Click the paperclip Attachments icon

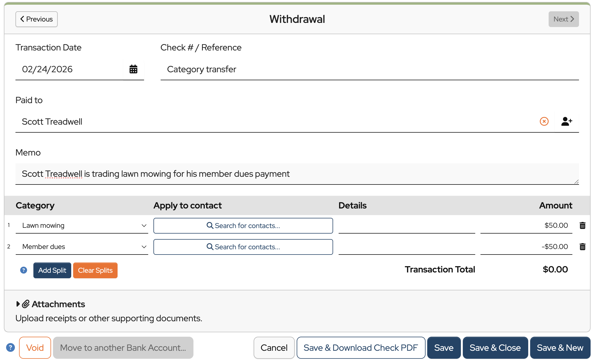click(x=26, y=304)
